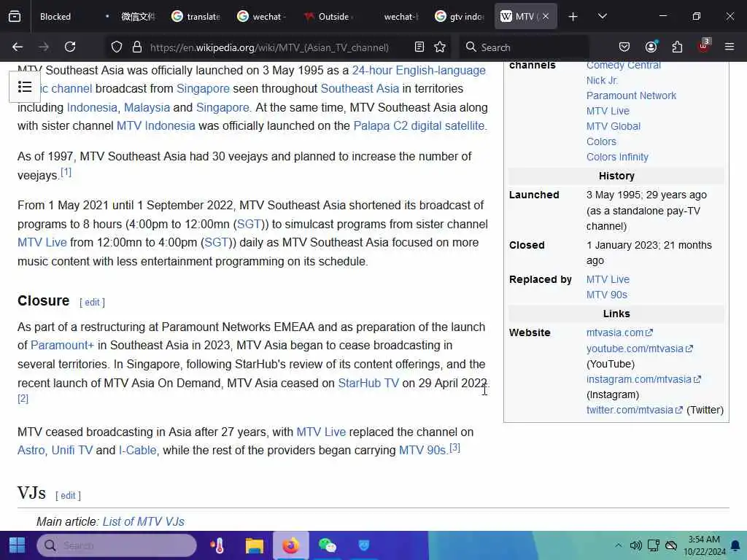Open notification bell in taskbar
Image resolution: width=747 pixels, height=560 pixels.
[x=735, y=545]
